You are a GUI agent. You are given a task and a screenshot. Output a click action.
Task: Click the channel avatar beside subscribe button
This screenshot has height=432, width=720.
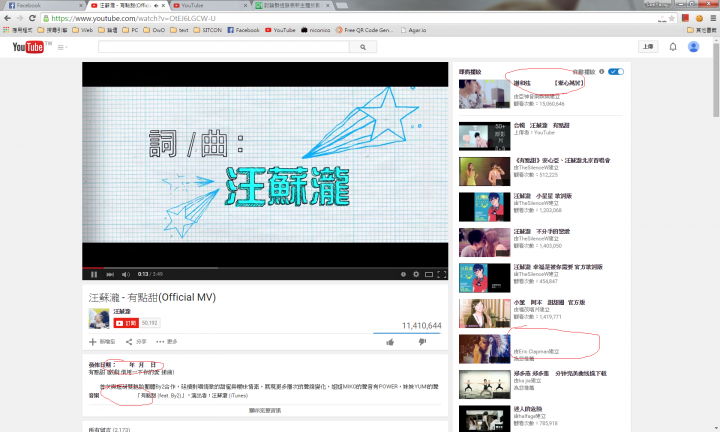pos(99,319)
